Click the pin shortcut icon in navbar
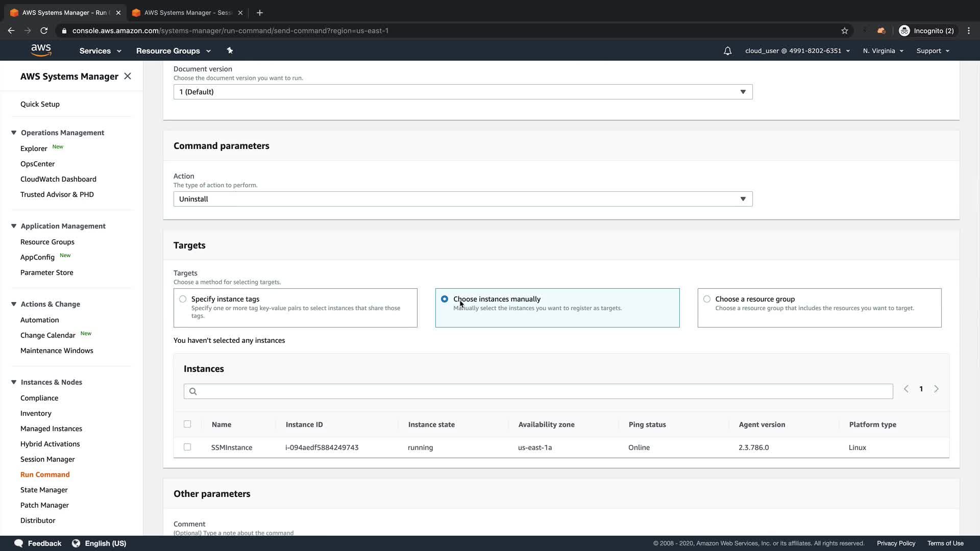Screen dimensions: 980x551 [230, 51]
